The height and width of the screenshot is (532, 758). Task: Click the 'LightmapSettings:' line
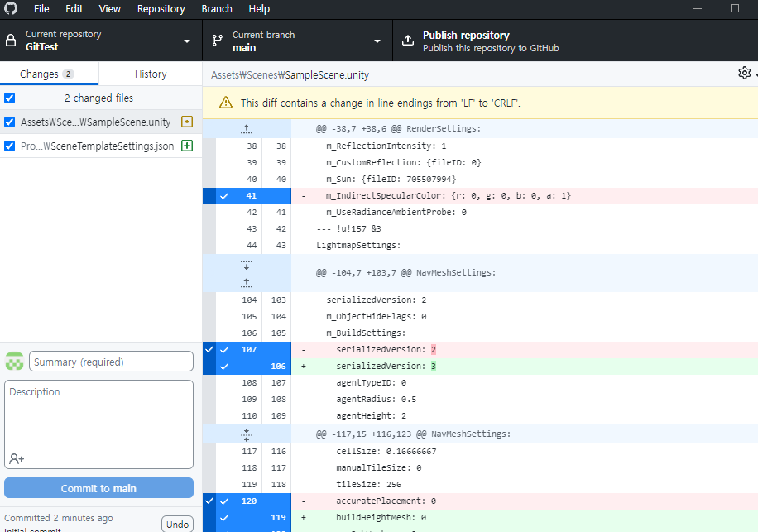(358, 246)
